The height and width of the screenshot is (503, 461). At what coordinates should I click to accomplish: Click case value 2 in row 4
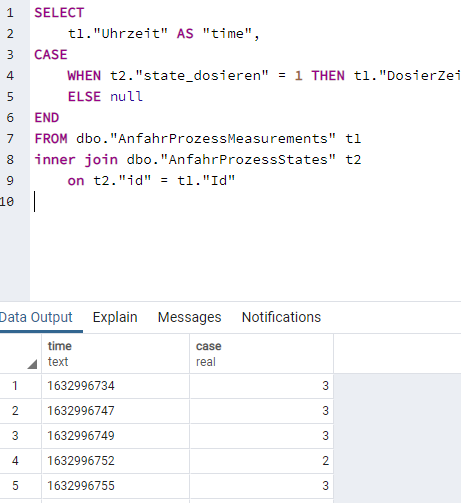pyautogui.click(x=261, y=461)
